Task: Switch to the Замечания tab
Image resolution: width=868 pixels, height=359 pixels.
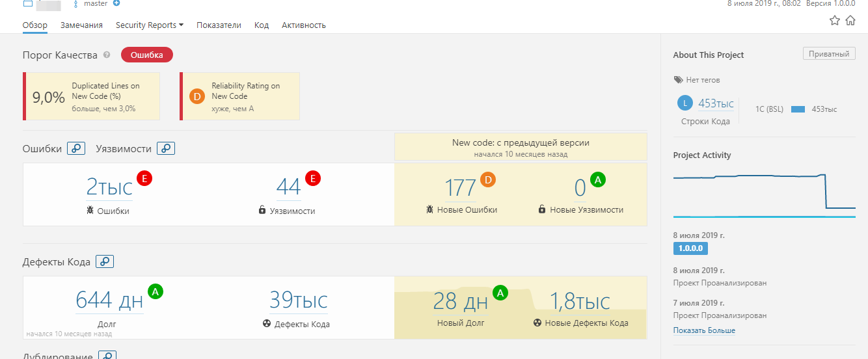Action: tap(81, 25)
